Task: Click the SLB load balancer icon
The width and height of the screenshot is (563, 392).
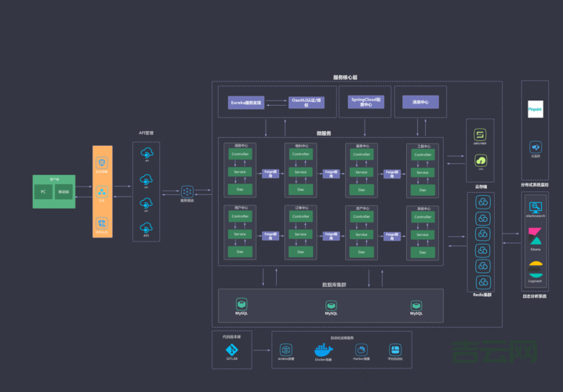Action: (102, 191)
